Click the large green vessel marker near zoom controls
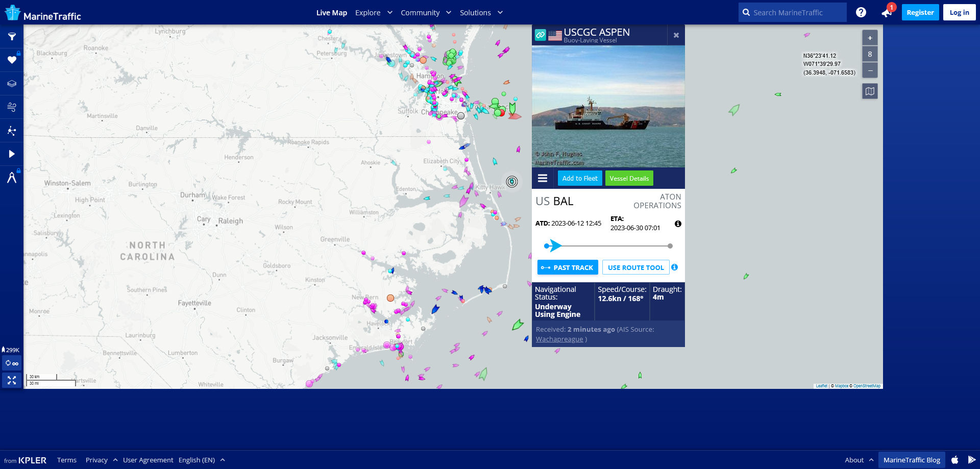This screenshot has height=469, width=980. pyautogui.click(x=734, y=109)
